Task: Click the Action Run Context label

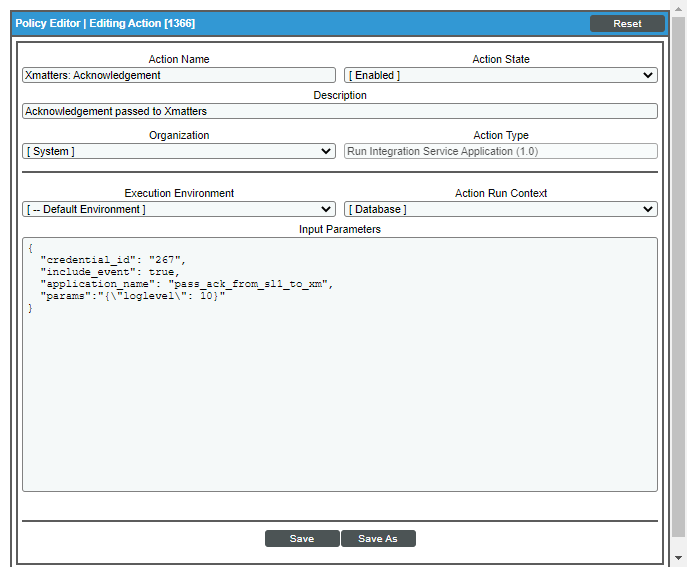Action: tap(501, 193)
